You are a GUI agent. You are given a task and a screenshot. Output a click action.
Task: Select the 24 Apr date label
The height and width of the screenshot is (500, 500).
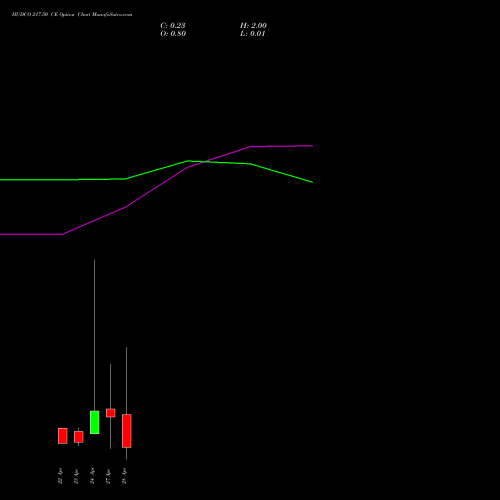[92, 476]
